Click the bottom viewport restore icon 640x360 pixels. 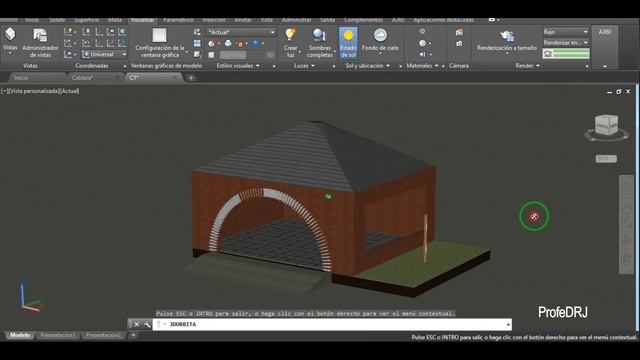(x=197, y=54)
